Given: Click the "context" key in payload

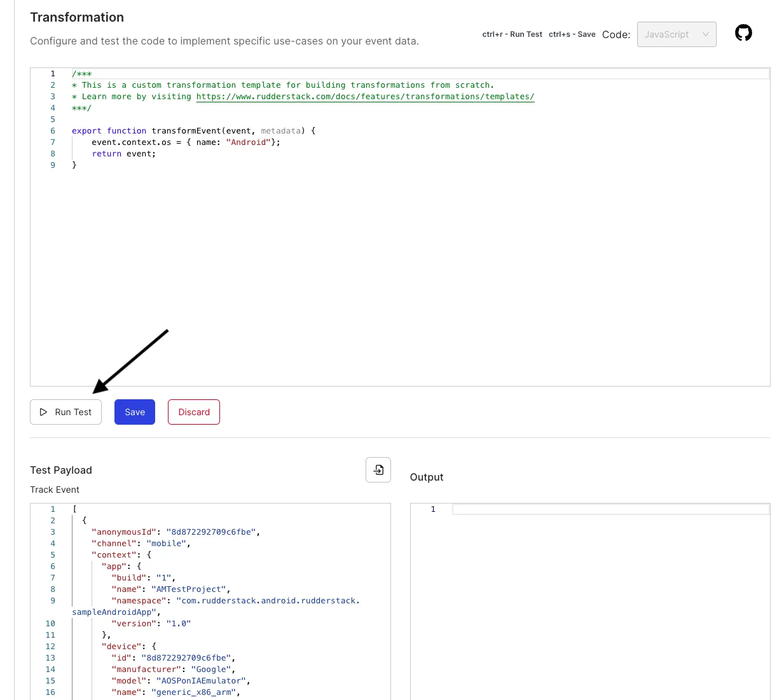Looking at the screenshot, I should pos(114,555).
